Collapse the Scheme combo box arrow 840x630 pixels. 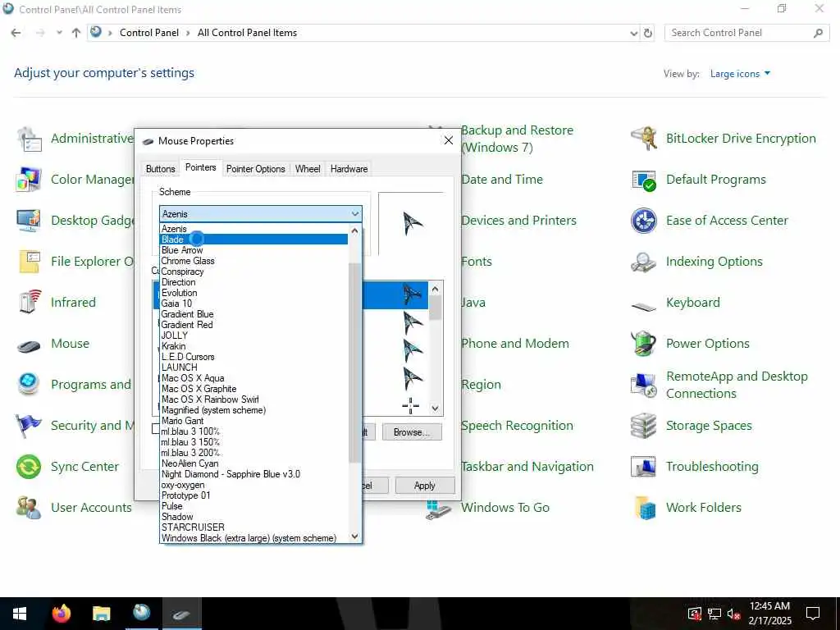pos(354,214)
